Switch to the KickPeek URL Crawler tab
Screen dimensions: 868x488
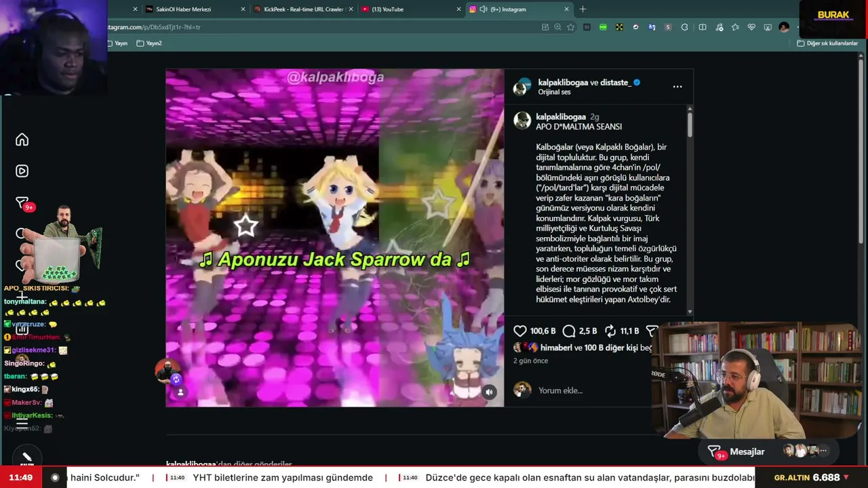point(302,9)
